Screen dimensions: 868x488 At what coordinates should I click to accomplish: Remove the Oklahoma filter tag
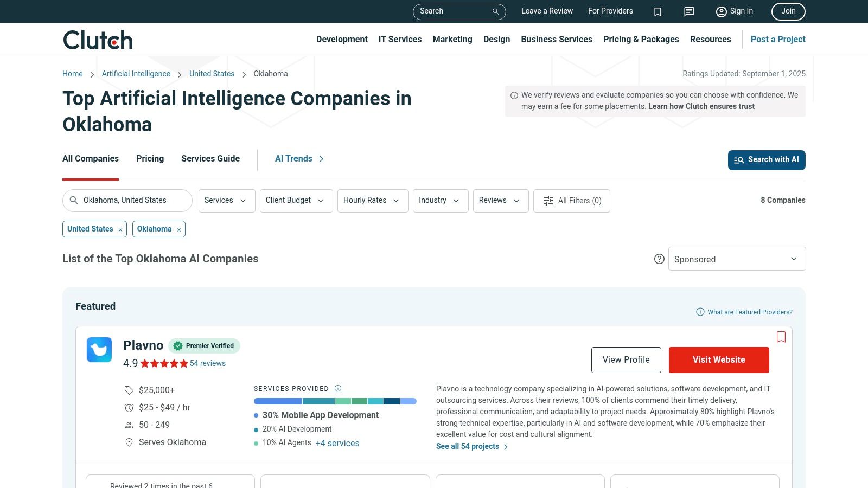[179, 230]
